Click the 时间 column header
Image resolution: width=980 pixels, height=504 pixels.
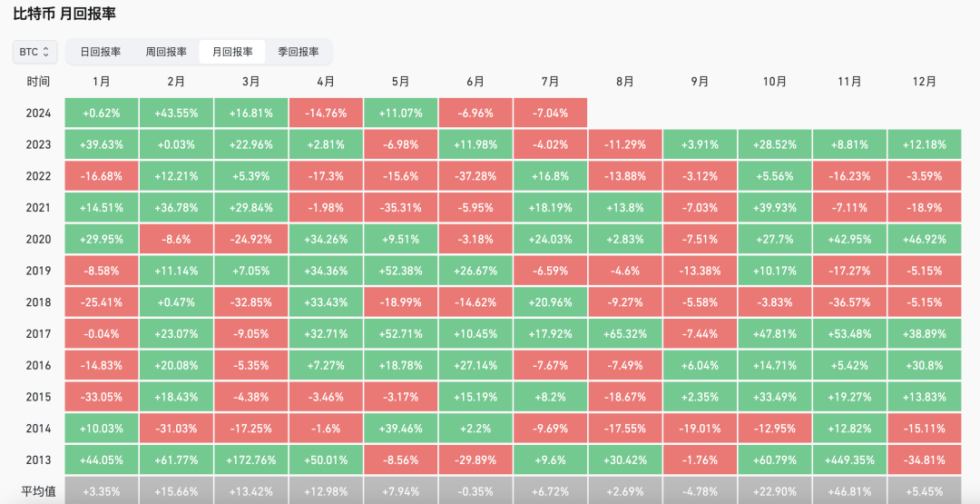click(38, 82)
